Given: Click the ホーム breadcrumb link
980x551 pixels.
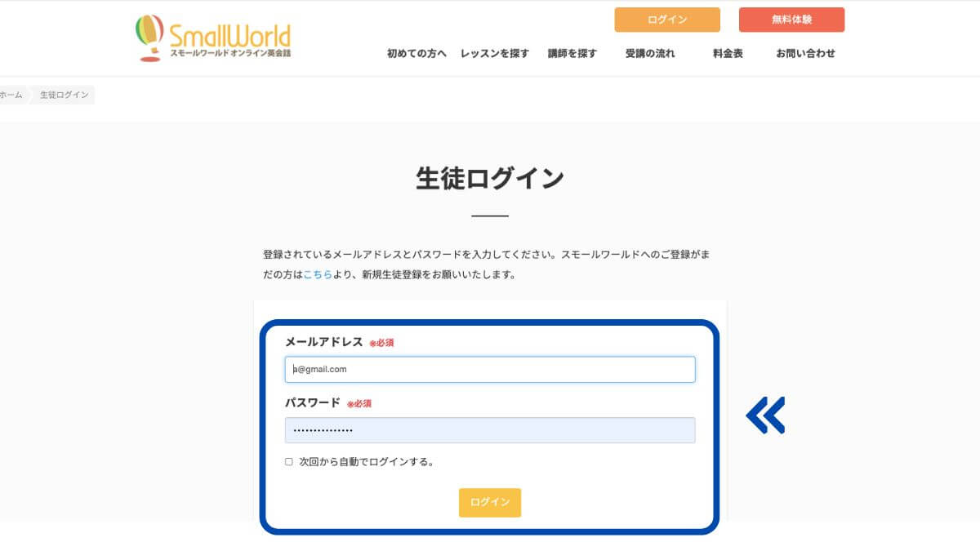Looking at the screenshot, I should (x=11, y=96).
